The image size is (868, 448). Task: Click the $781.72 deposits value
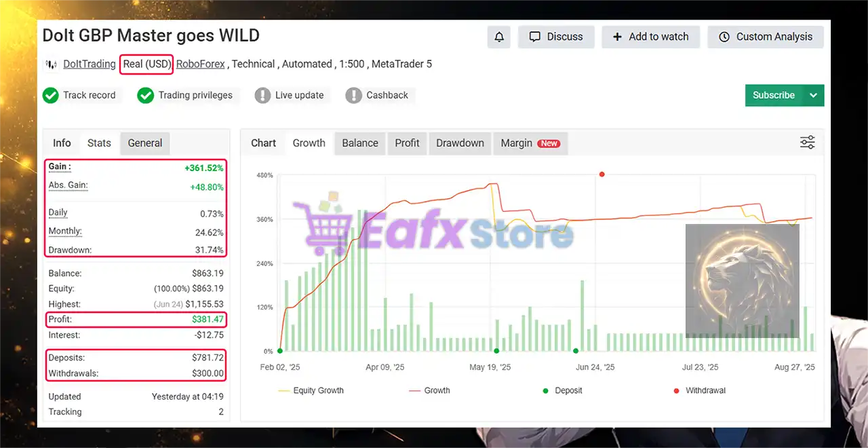(208, 358)
